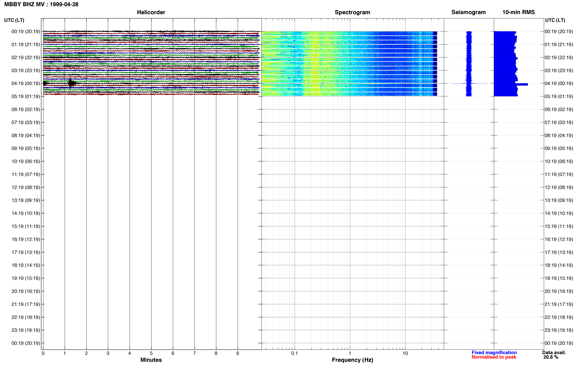Screen dimensions: 588x368
Task: Click the helicorder minute tick labeled '0'
Action: pyautogui.click(x=43, y=353)
